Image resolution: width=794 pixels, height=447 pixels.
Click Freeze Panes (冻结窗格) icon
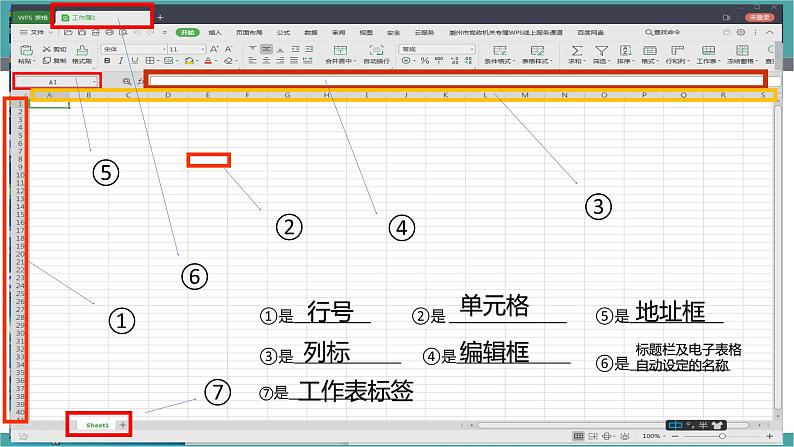click(742, 50)
